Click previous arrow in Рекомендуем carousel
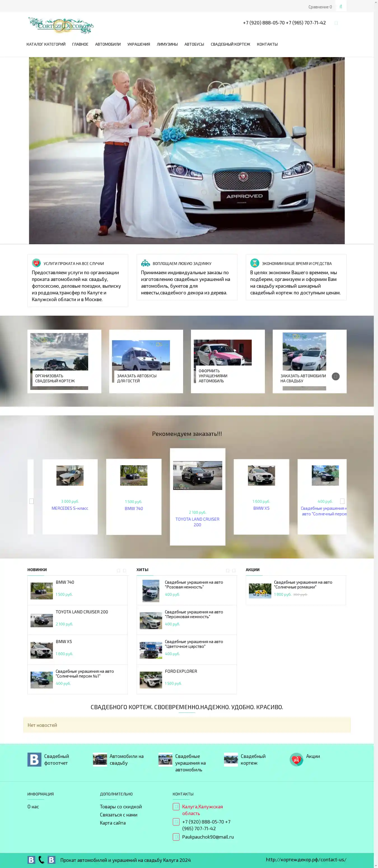 click(x=31, y=501)
